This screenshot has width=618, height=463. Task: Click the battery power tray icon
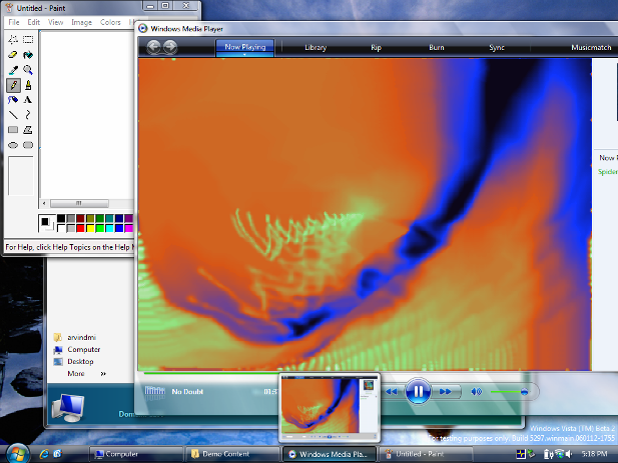(x=548, y=454)
